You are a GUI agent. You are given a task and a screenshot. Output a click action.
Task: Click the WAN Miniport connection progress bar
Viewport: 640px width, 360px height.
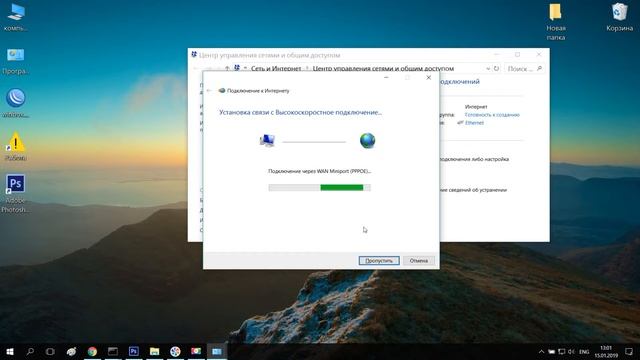coord(320,187)
